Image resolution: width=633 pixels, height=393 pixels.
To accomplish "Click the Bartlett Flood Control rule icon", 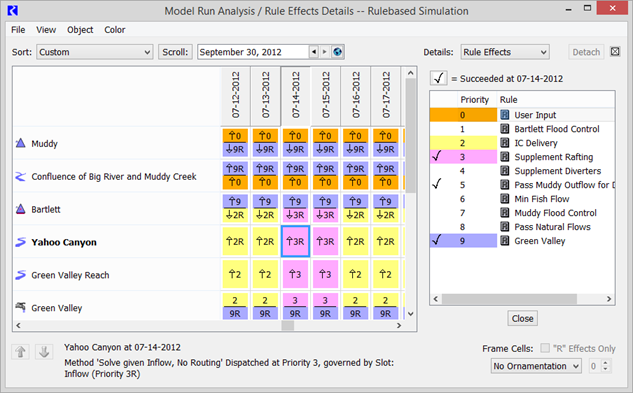I will click(505, 129).
